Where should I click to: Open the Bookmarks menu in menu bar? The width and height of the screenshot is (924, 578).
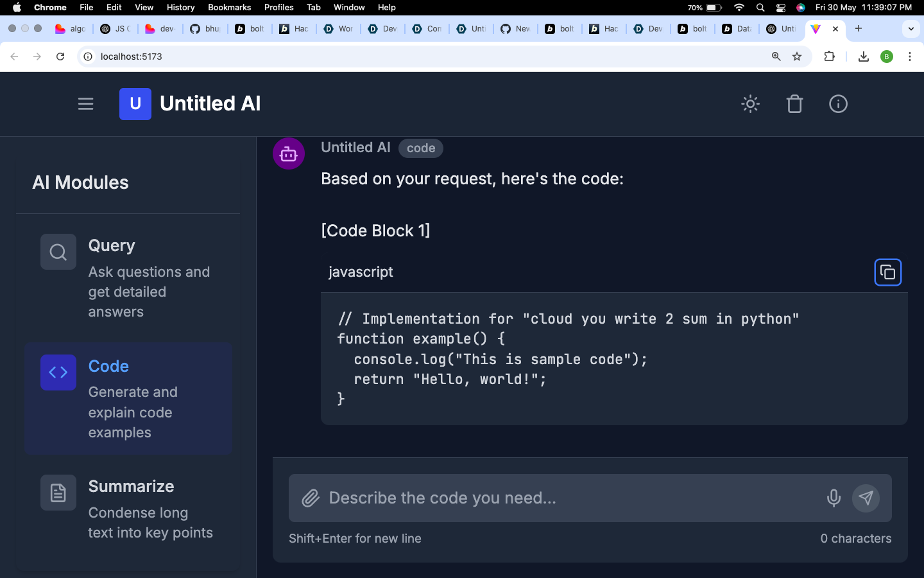(x=229, y=7)
